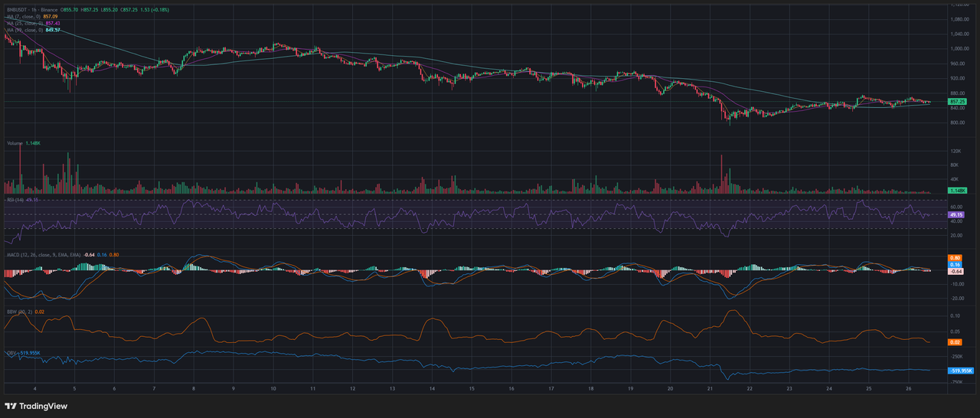Click the 920.00 price axis label

957,78
